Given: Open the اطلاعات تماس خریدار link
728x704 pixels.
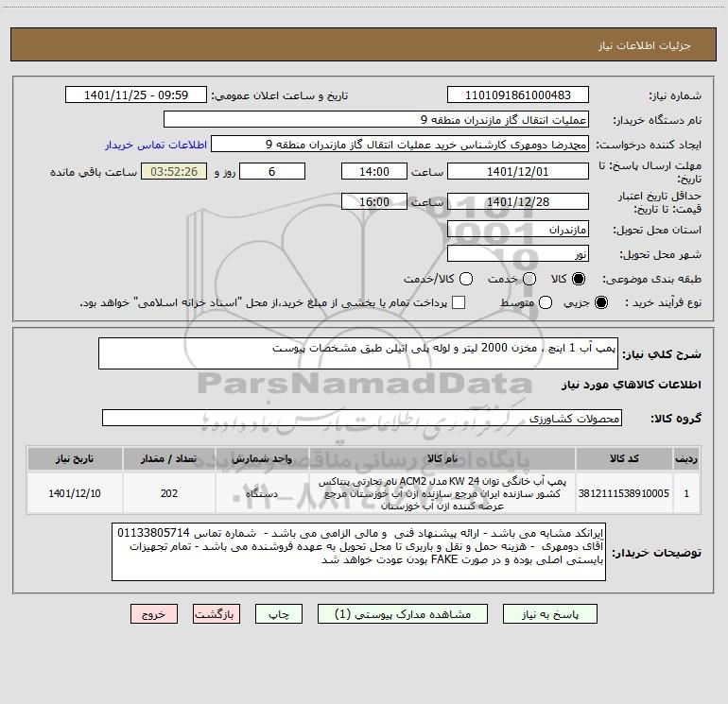Looking at the screenshot, I should coord(156,145).
